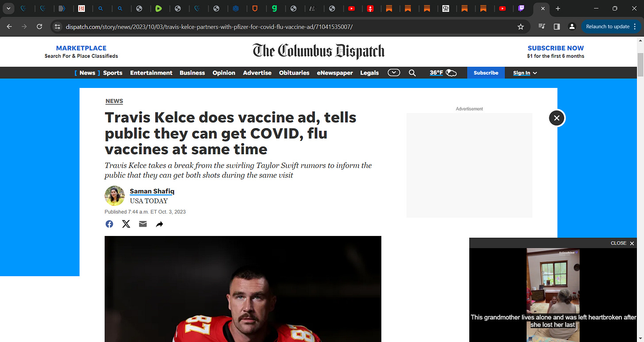Image resolution: width=644 pixels, height=342 pixels.
Task: Expand the Sign In dropdown
Action: point(525,73)
